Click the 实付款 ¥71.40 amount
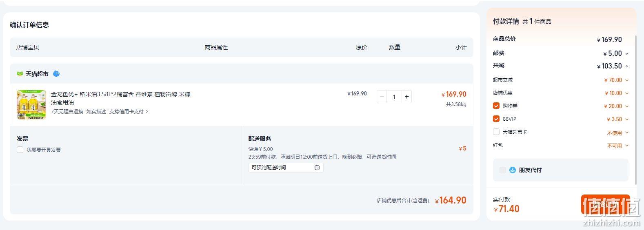 click(506, 209)
